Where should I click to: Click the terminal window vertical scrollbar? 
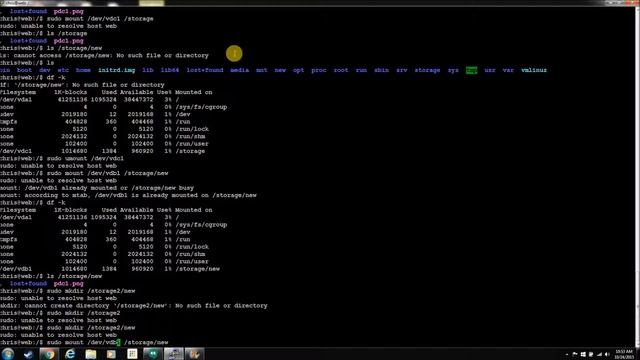[x=637, y=176]
